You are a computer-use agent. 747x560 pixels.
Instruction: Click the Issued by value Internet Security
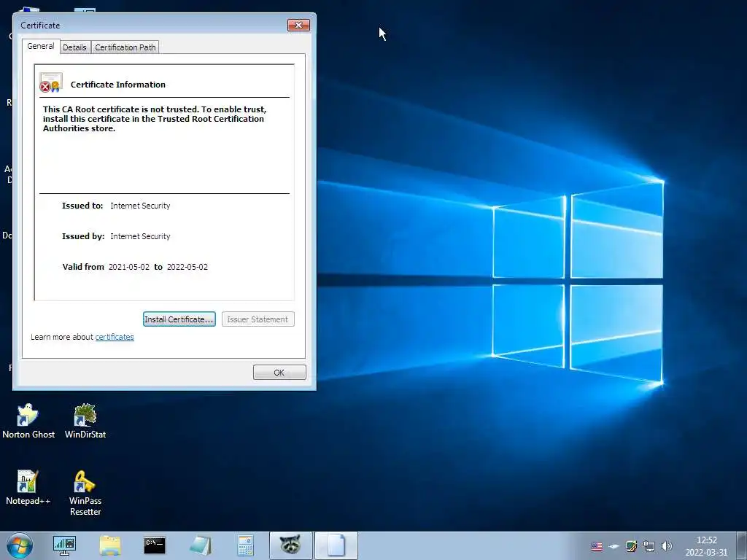[140, 236]
